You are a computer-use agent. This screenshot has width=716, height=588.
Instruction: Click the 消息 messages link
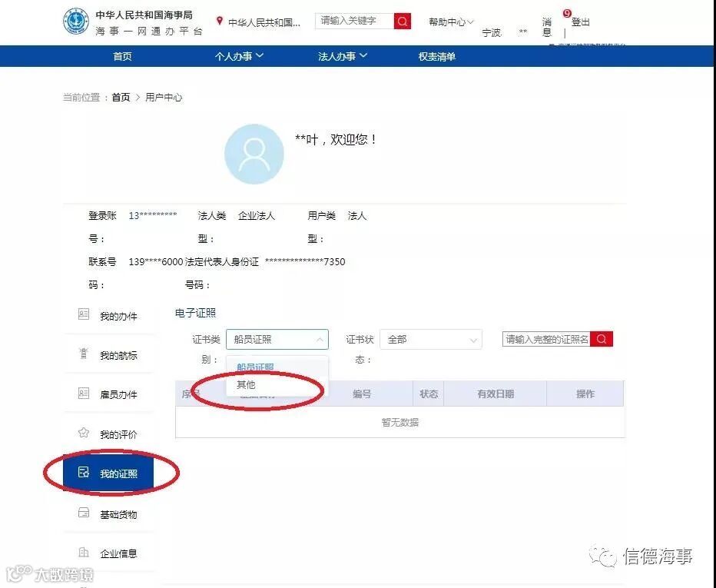546,27
